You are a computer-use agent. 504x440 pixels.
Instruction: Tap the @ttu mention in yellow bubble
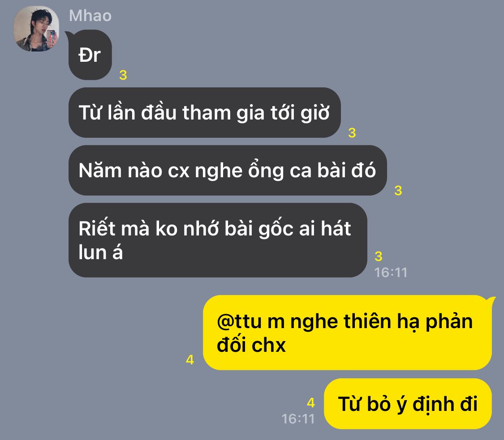click(x=239, y=321)
